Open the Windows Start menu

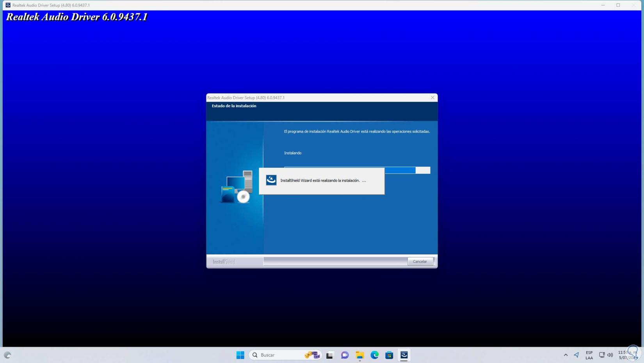(240, 355)
